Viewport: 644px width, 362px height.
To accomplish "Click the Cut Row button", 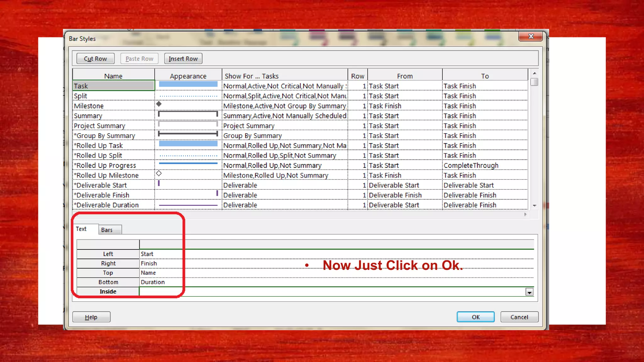I will pyautogui.click(x=95, y=59).
